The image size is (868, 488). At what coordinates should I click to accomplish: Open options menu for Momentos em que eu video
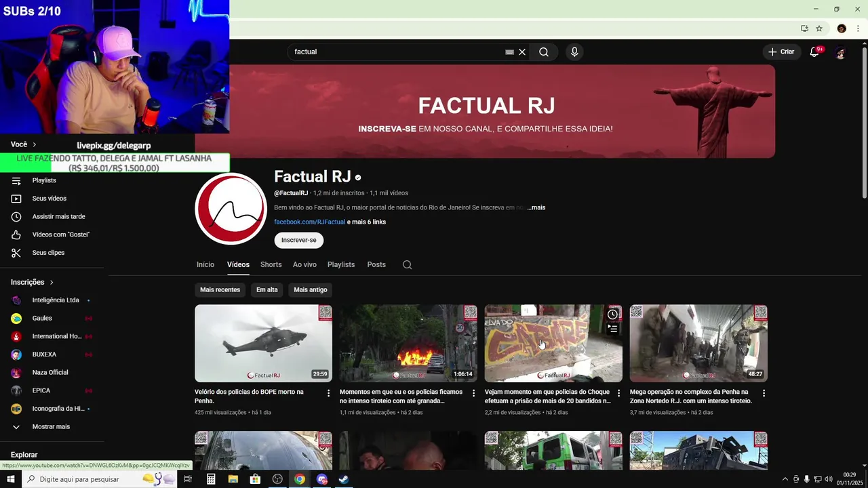(473, 393)
